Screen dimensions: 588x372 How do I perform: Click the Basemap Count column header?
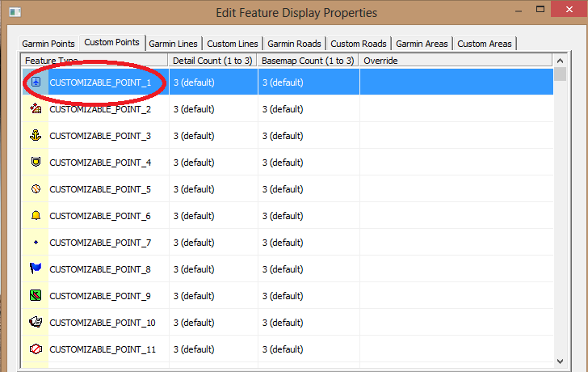click(307, 61)
